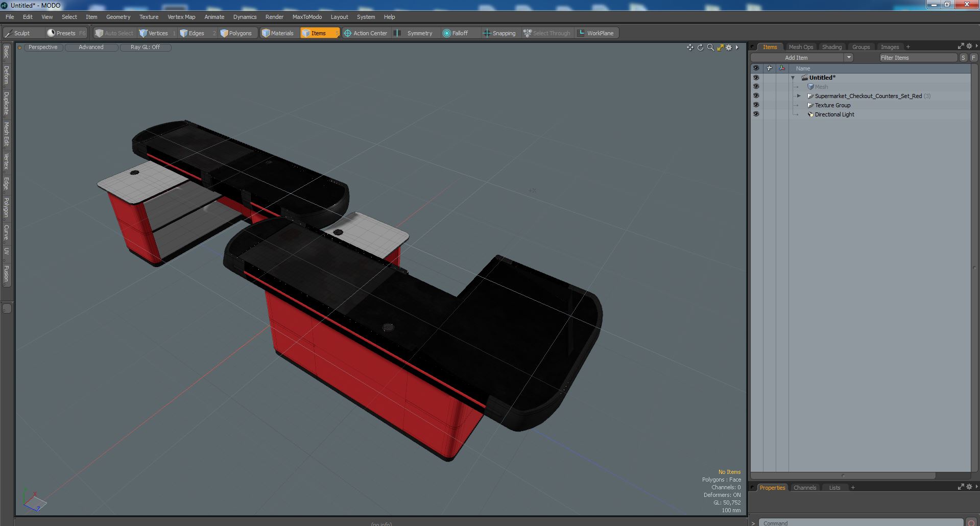Click the viewport zoom magnifier icon

tap(710, 47)
